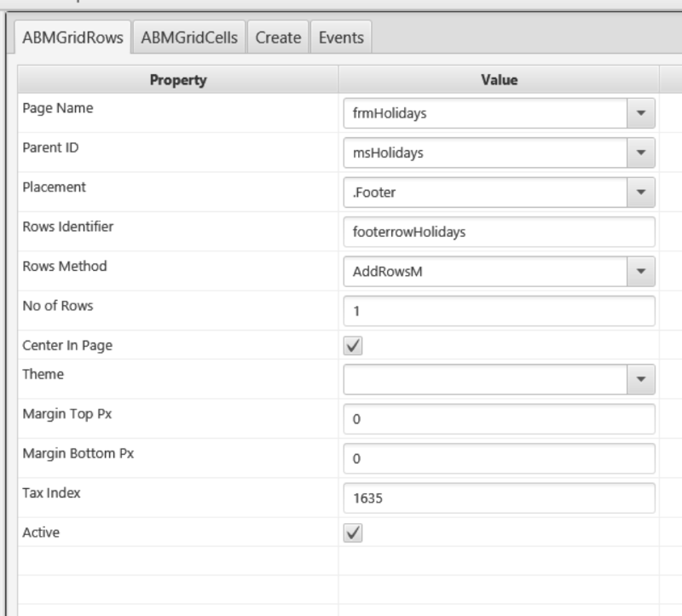Switch to the ABMGridRows tab
Viewport: 682px width, 616px height.
pyautogui.click(x=73, y=37)
